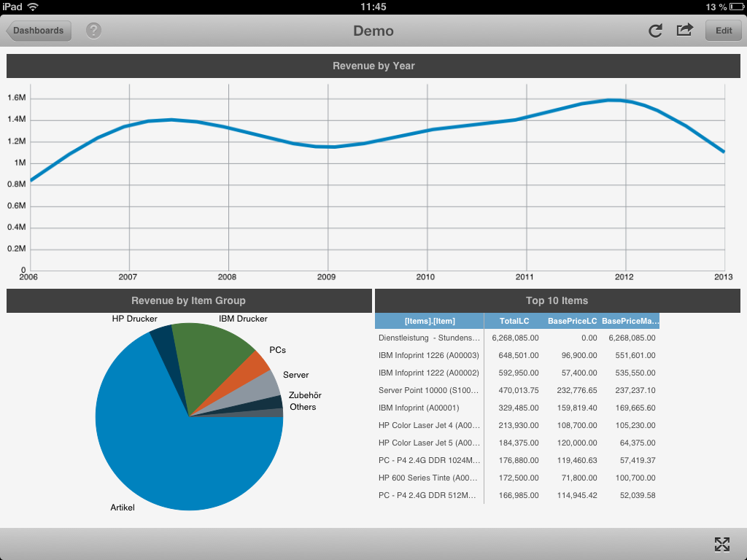The width and height of the screenshot is (747, 560).
Task: Tap the Edit button
Action: tap(723, 31)
